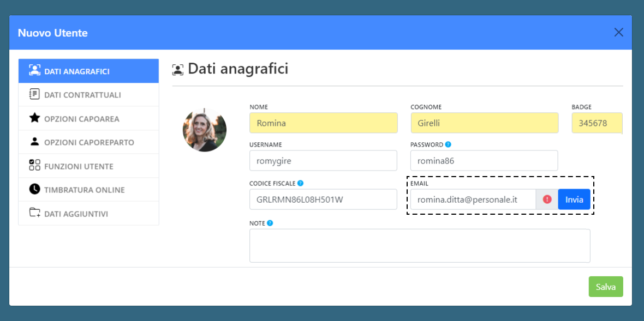Click the Username field with romygire
644x321 pixels.
click(323, 161)
